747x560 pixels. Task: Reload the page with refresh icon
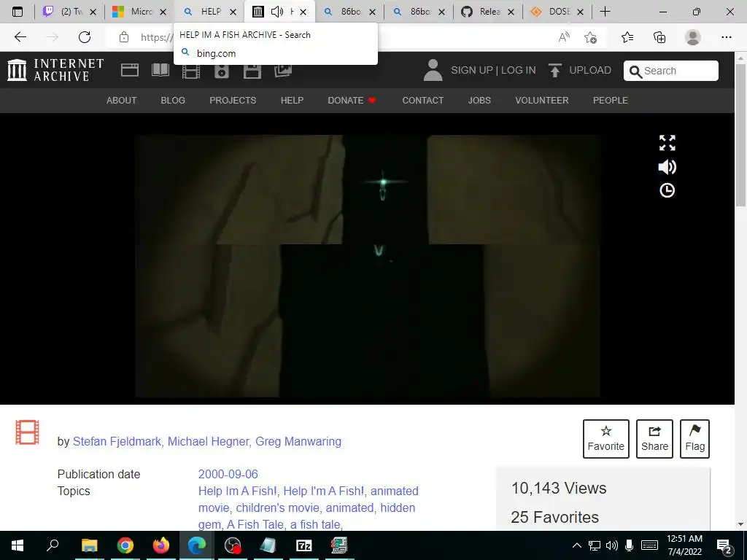85,37
